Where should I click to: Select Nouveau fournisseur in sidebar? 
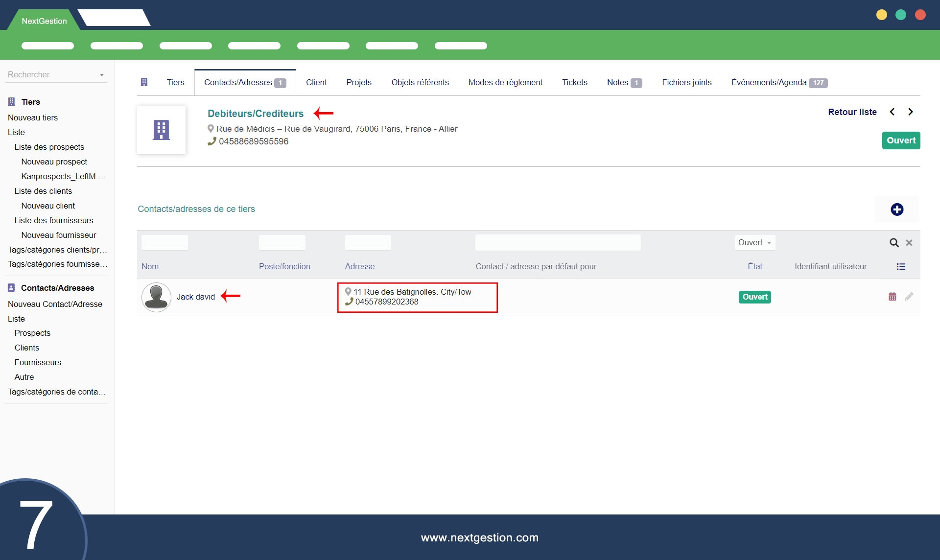coord(58,235)
